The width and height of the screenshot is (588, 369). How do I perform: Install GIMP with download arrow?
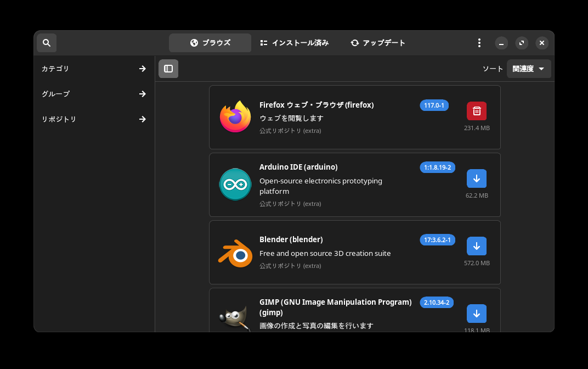point(477,314)
